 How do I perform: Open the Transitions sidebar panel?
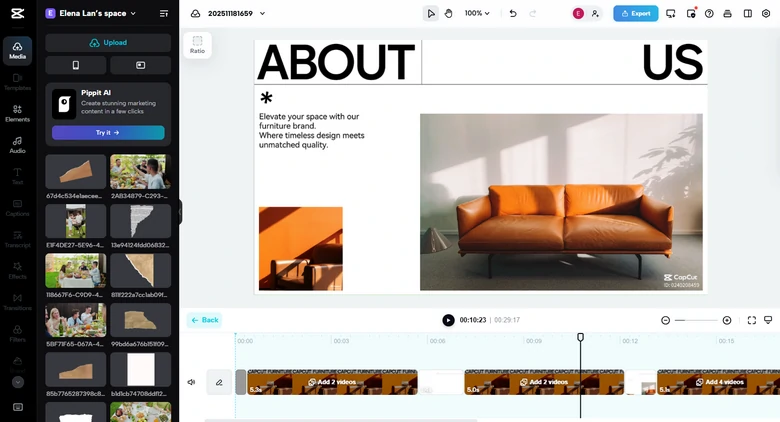[17, 302]
